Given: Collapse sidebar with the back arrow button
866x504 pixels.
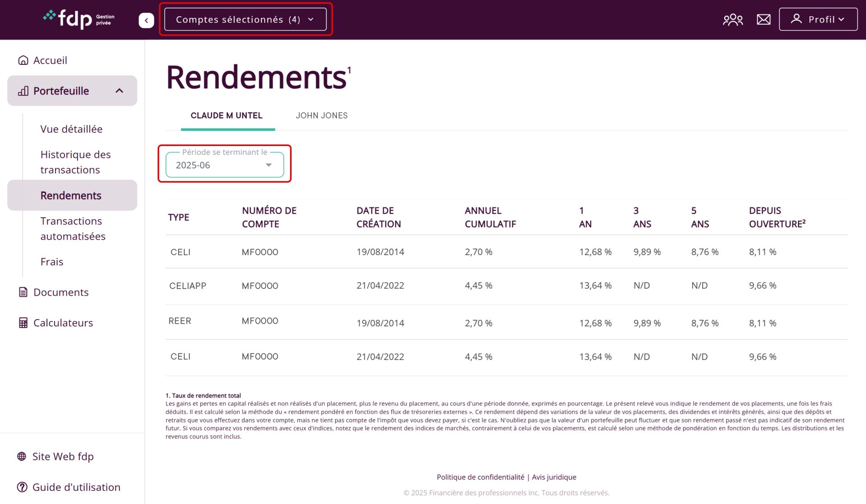Looking at the screenshot, I should [146, 20].
